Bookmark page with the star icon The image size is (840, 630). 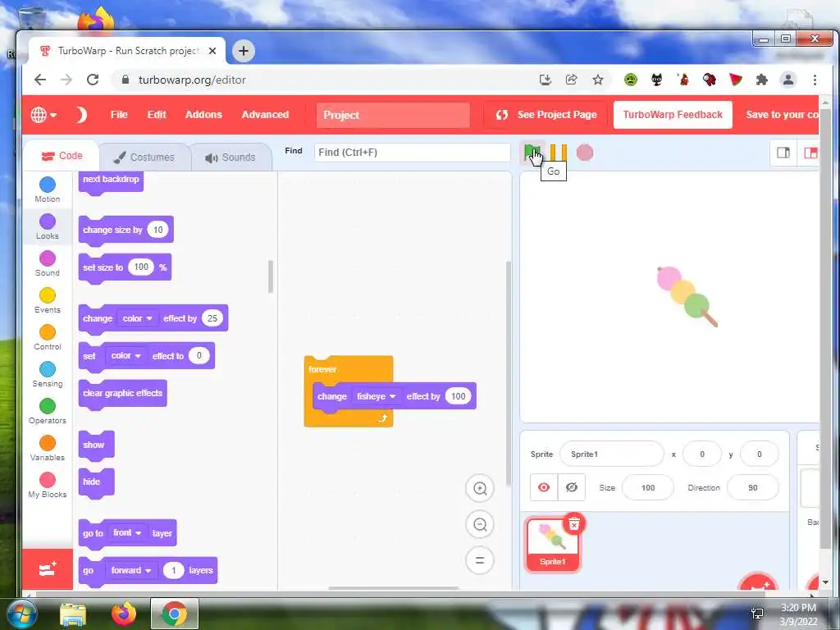(x=598, y=80)
